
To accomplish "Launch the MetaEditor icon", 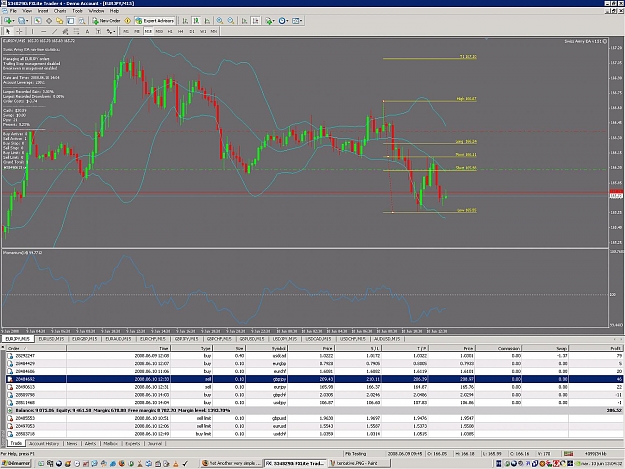I will pyautogui.click(x=128, y=21).
